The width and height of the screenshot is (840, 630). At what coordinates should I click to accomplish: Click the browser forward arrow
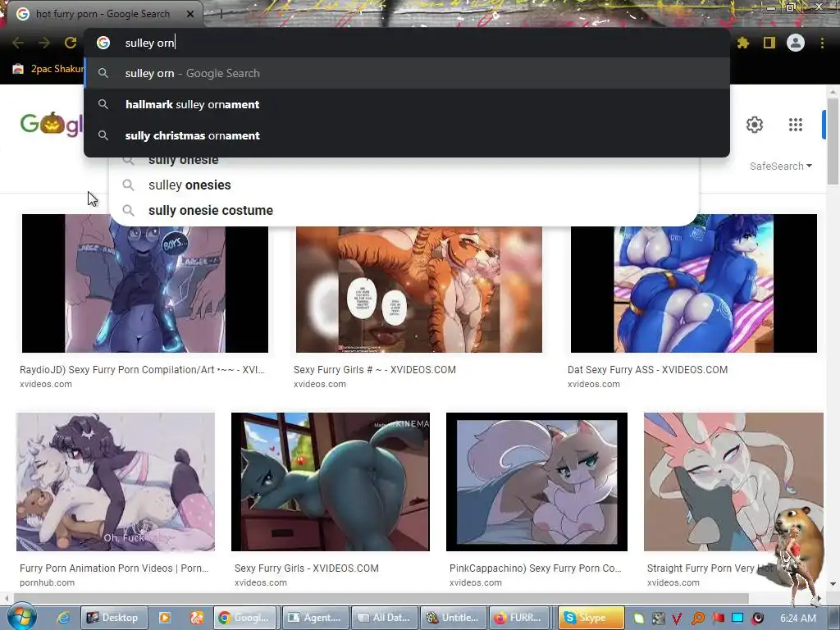(x=44, y=43)
